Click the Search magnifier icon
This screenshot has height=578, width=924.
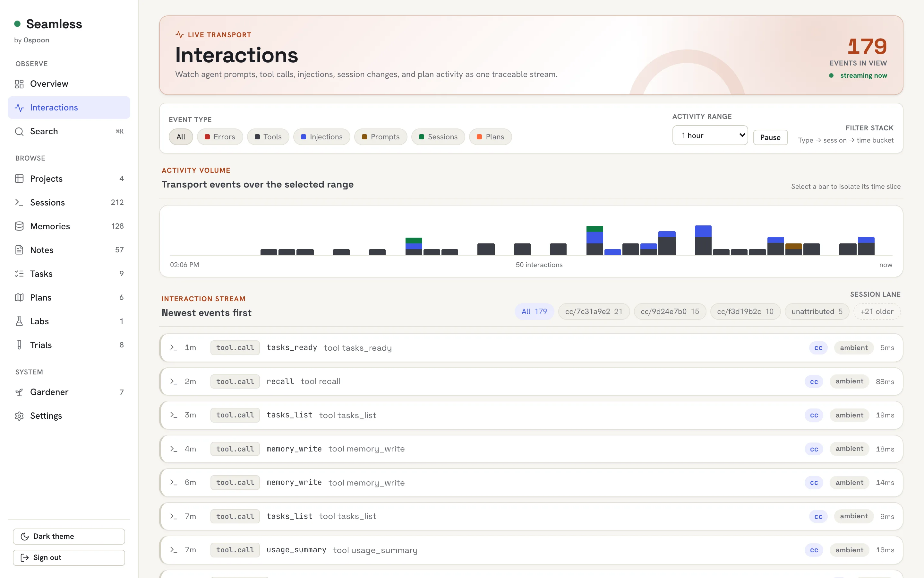pyautogui.click(x=19, y=131)
